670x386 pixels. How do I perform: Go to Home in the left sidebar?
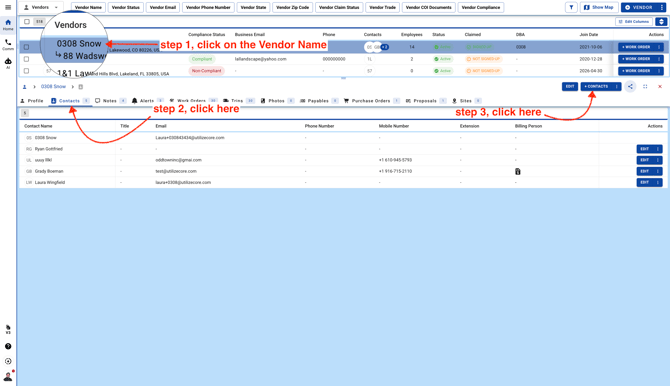click(x=8, y=24)
